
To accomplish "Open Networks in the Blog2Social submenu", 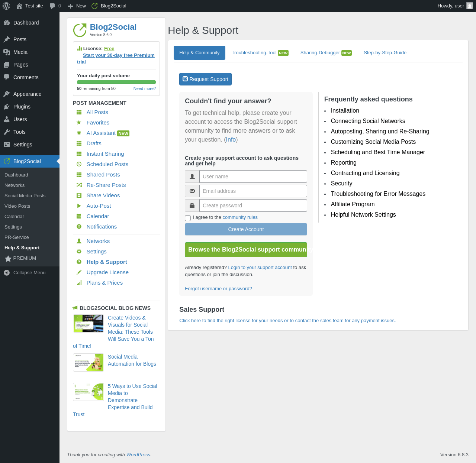I will coord(15,185).
